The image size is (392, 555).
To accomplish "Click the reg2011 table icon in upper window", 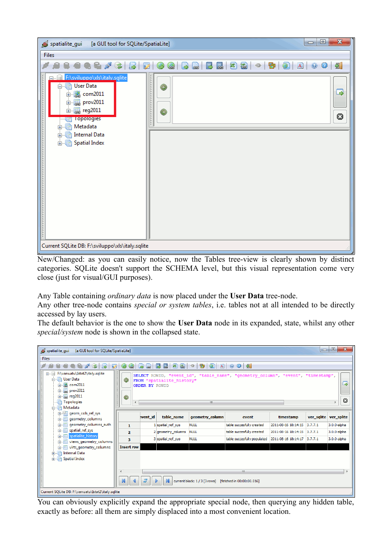I will point(77,110).
